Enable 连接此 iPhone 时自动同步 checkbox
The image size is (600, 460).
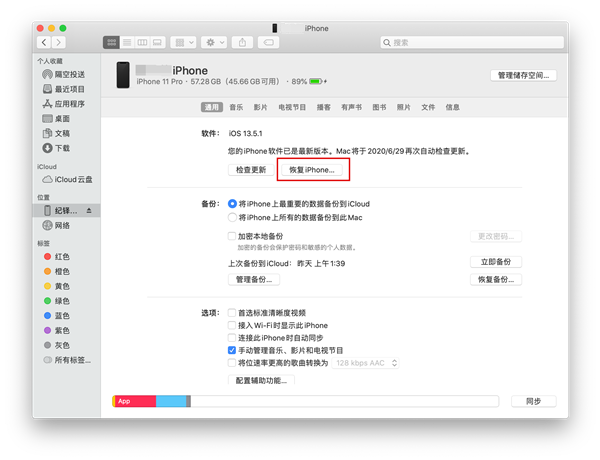(232, 338)
